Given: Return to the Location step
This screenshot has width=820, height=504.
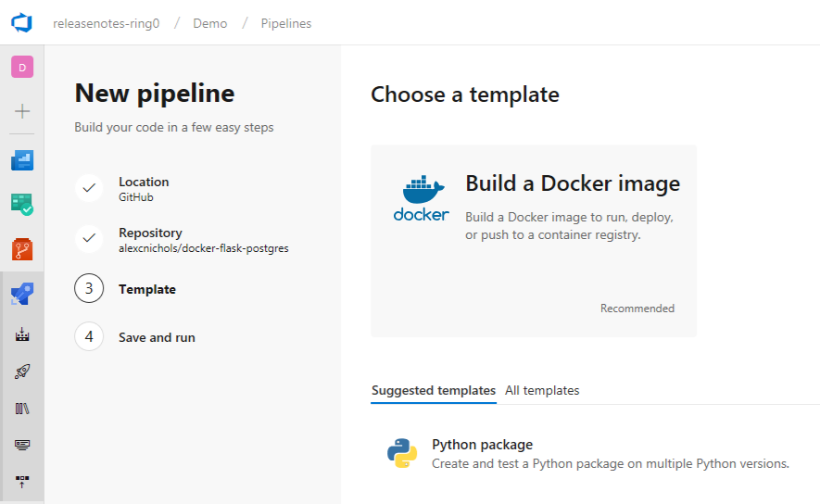Looking at the screenshot, I should [x=144, y=183].
